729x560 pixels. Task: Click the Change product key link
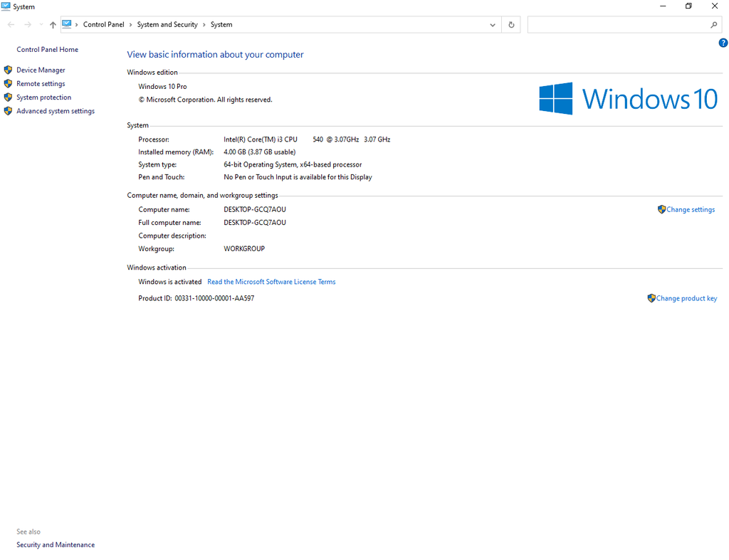coord(687,298)
